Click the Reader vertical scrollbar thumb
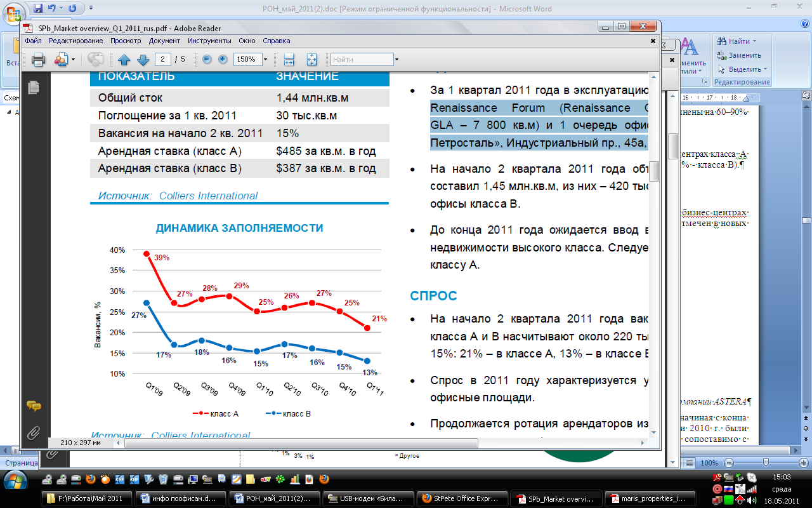Image resolution: width=812 pixels, height=508 pixels. [655, 172]
